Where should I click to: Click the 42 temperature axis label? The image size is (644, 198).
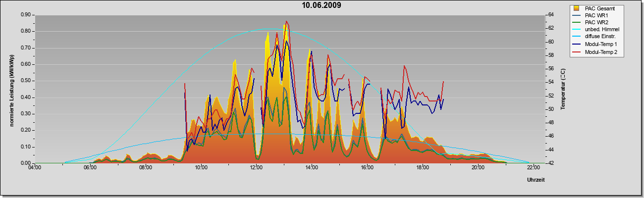click(550, 163)
